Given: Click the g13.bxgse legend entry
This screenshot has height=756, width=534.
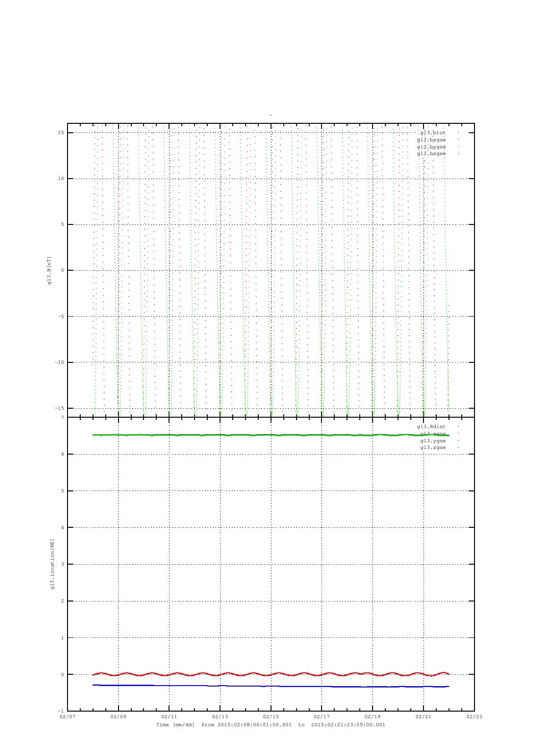Looking at the screenshot, I should (x=431, y=140).
